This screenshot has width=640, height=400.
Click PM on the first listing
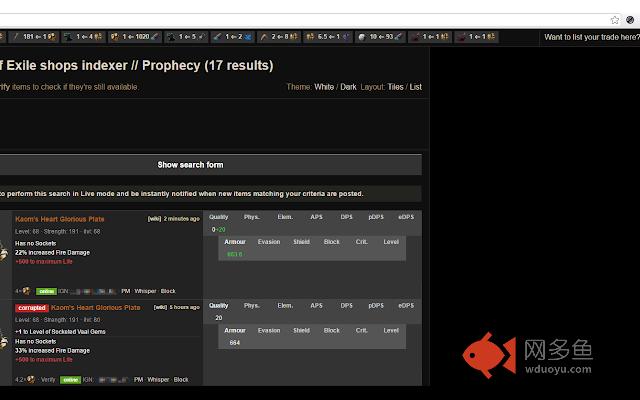(x=125, y=291)
